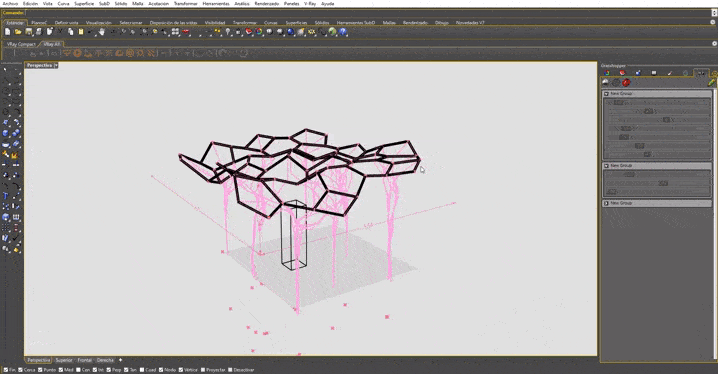Select the Pan hand tool

click(101, 32)
